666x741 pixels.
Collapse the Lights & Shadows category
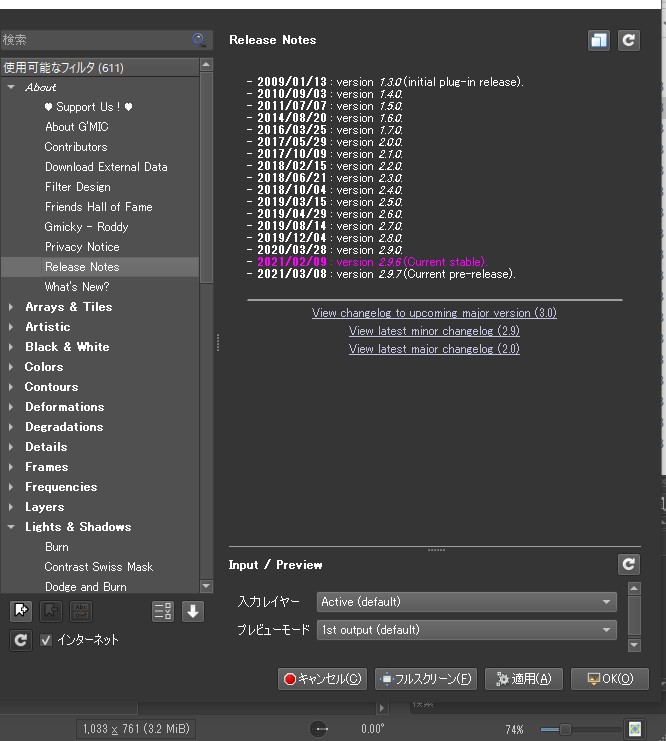click(11, 526)
